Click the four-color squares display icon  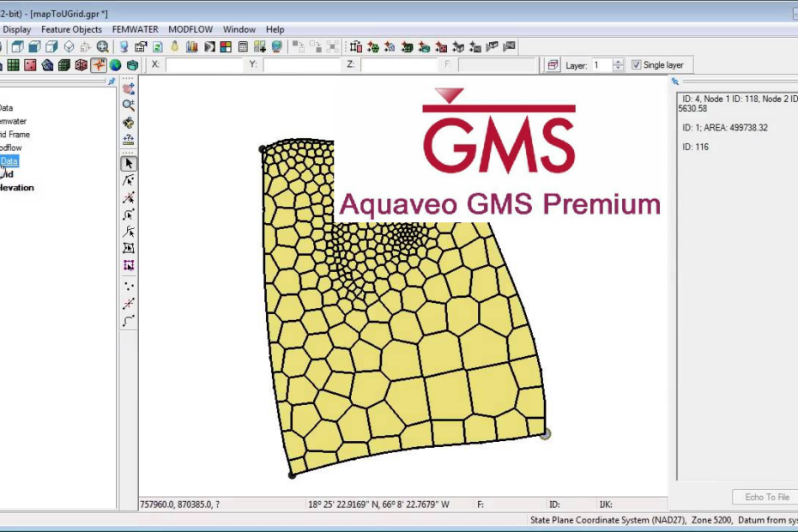click(226, 47)
